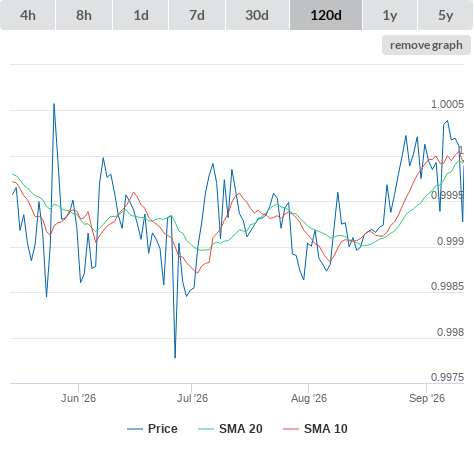Click the 1.0005 y-axis label
Image resolution: width=474 pixels, height=455 pixels.
click(447, 104)
